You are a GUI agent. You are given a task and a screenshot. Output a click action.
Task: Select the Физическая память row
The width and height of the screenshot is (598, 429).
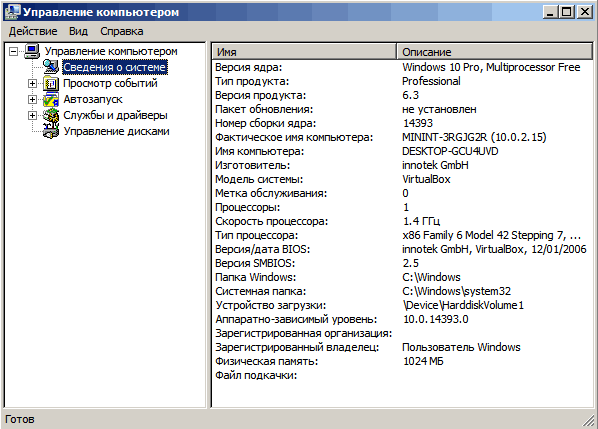402,361
